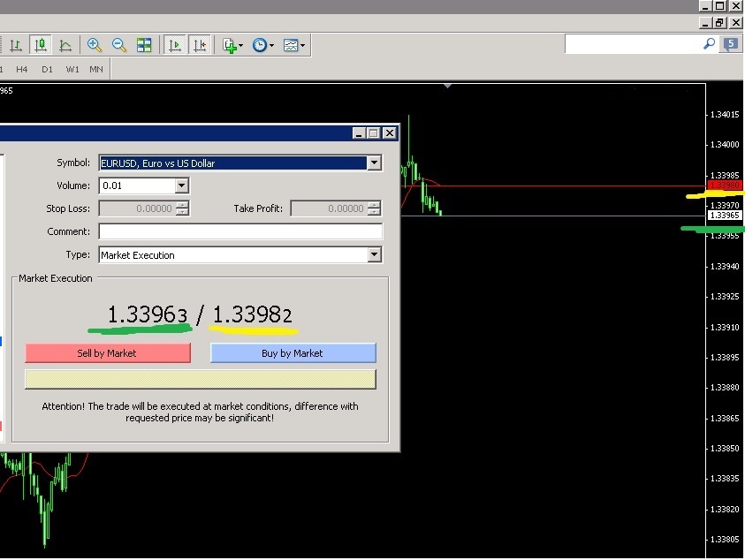The image size is (745, 560).
Task: Click the chart shift triangle marker
Action: pos(447,86)
